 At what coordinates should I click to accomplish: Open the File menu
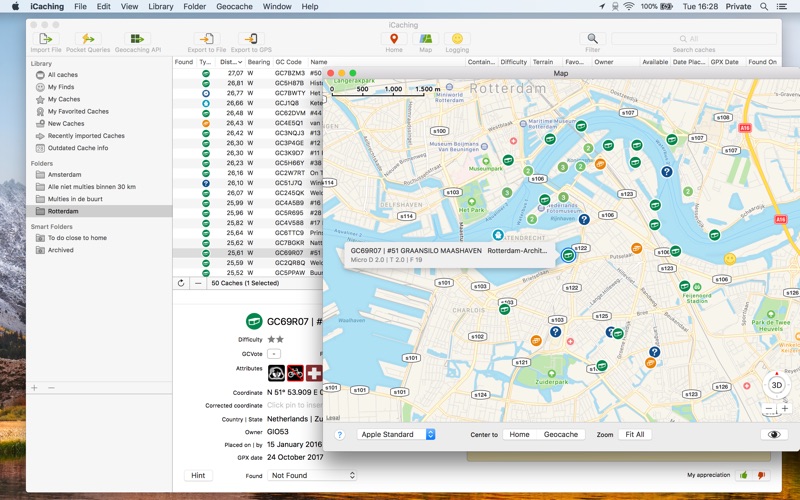coord(80,7)
